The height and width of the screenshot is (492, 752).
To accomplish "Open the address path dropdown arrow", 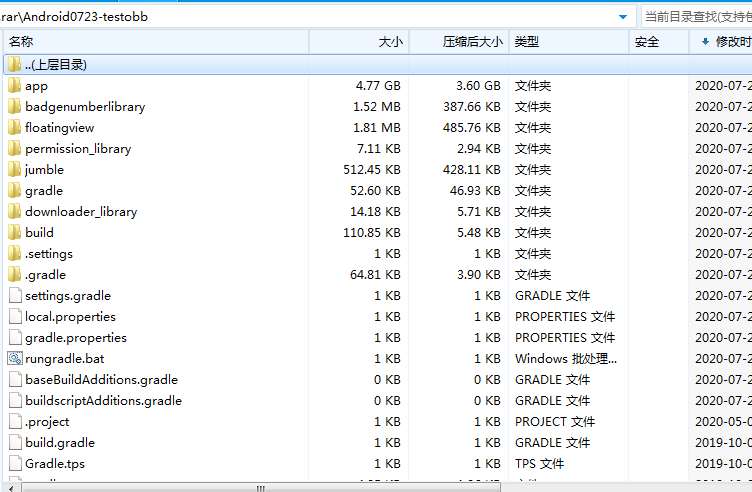I will click(x=624, y=16).
